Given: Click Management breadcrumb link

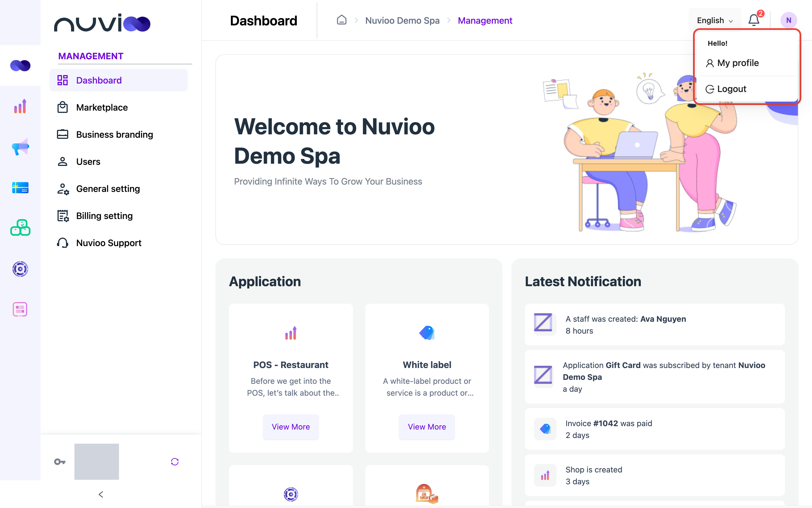Looking at the screenshot, I should coord(485,21).
